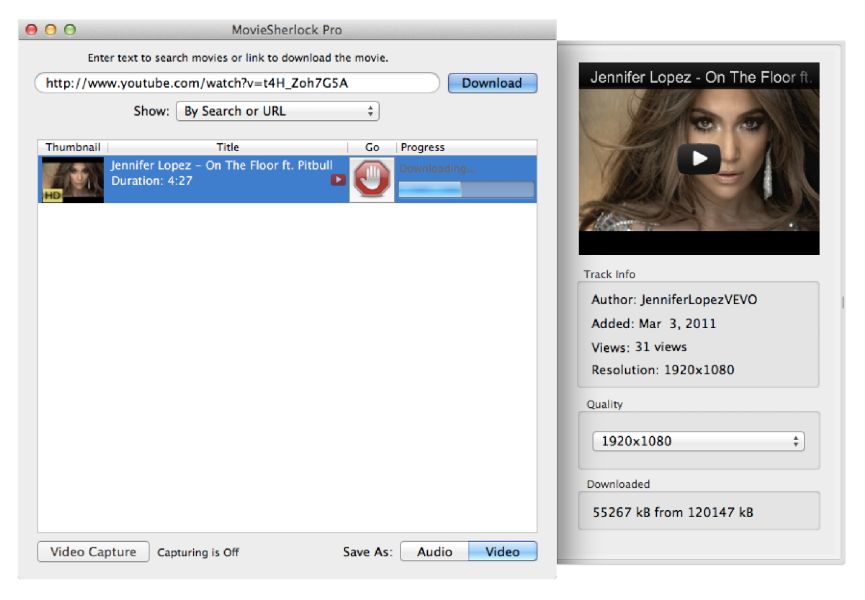Select Video as the Save As format
The height and width of the screenshot is (600, 865).
502,551
